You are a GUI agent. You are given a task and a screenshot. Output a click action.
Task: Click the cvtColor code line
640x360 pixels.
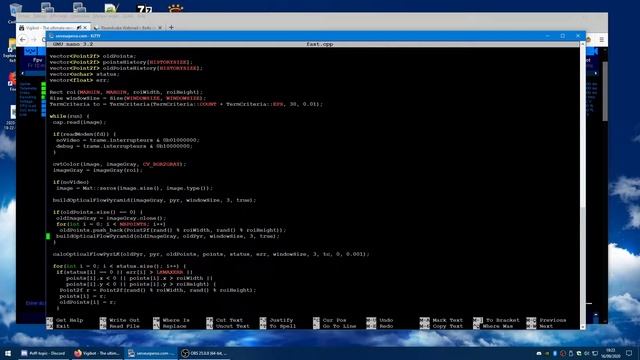pos(119,164)
